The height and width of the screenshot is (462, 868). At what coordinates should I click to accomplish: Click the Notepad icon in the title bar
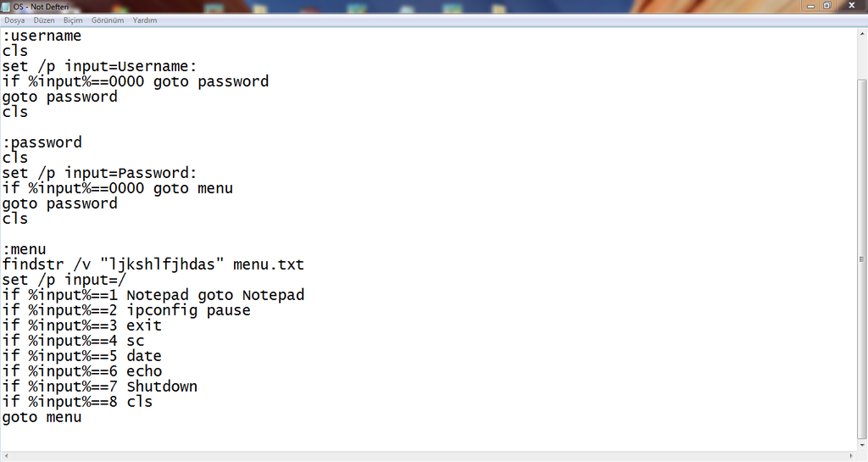[x=6, y=7]
